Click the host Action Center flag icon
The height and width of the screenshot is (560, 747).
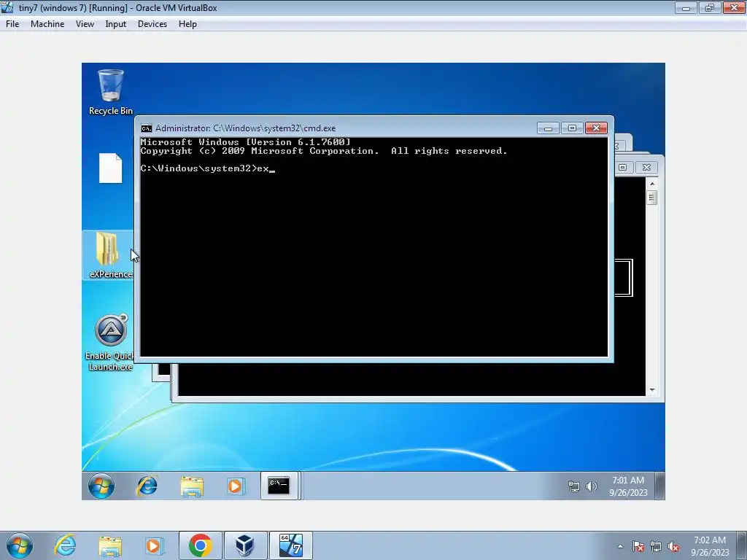[x=638, y=546]
